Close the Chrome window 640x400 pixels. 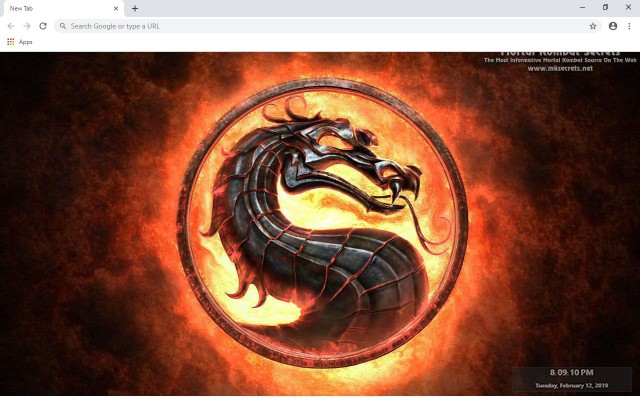click(x=628, y=7)
